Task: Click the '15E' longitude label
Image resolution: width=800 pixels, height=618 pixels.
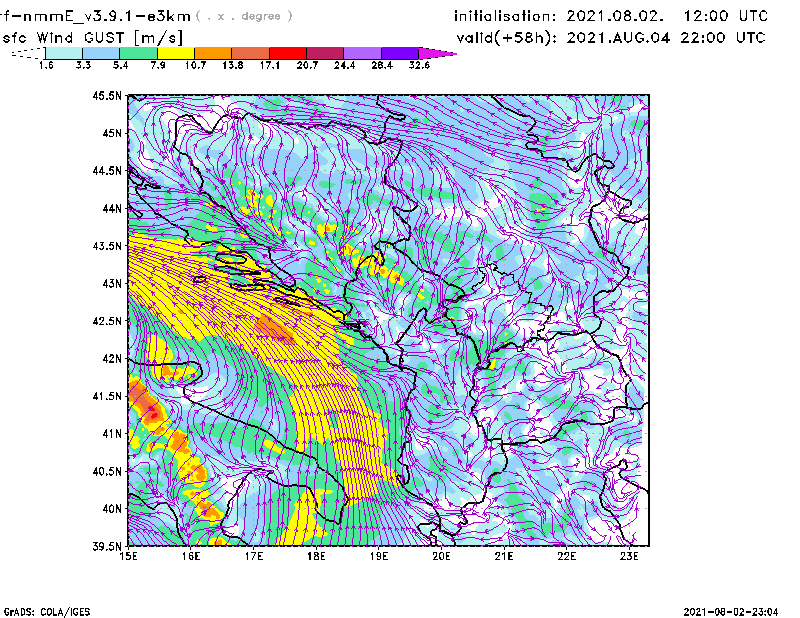Action: [128, 556]
